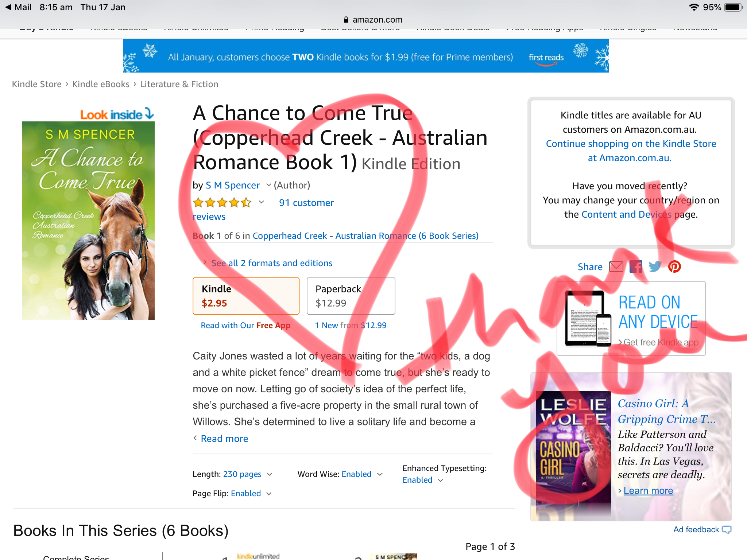Screen dimensions: 747x560
Task: Expand the star rating breakdown chevron
Action: (262, 202)
